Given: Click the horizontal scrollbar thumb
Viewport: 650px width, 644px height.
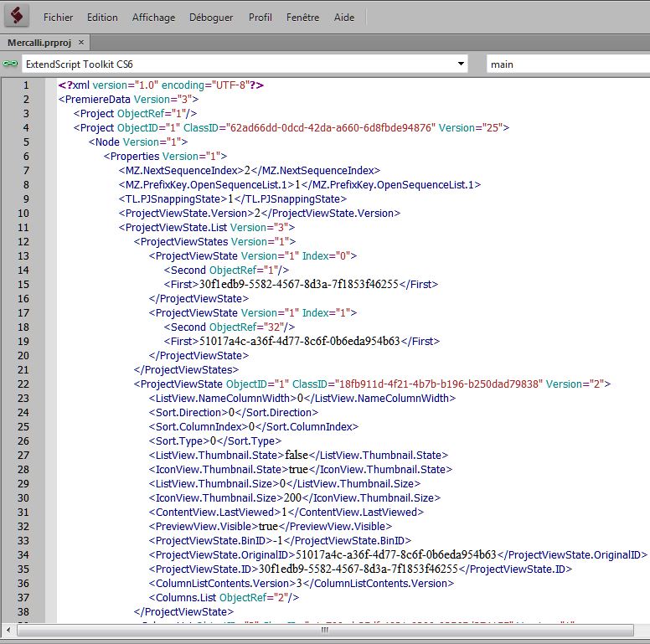Looking at the screenshot, I should click(x=325, y=631).
